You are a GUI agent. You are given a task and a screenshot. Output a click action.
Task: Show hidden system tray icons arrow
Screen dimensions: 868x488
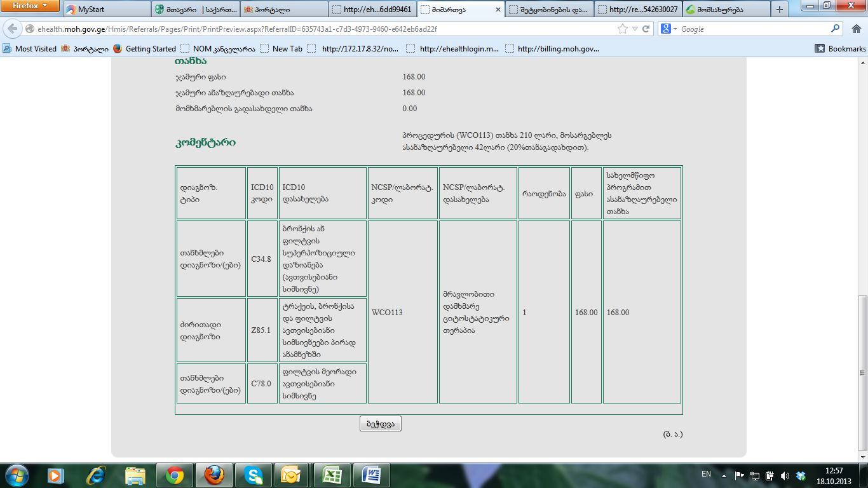click(x=724, y=475)
